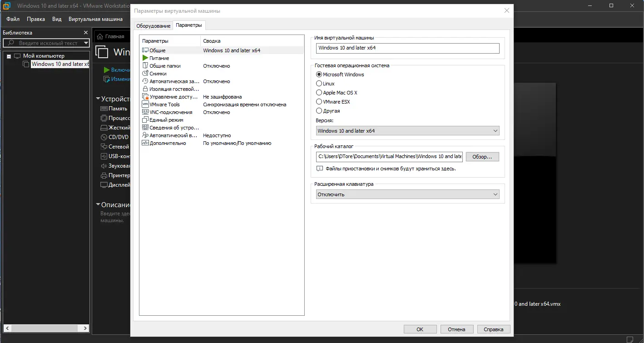Click the Отмена button
The height and width of the screenshot is (343, 644).
coord(456,329)
